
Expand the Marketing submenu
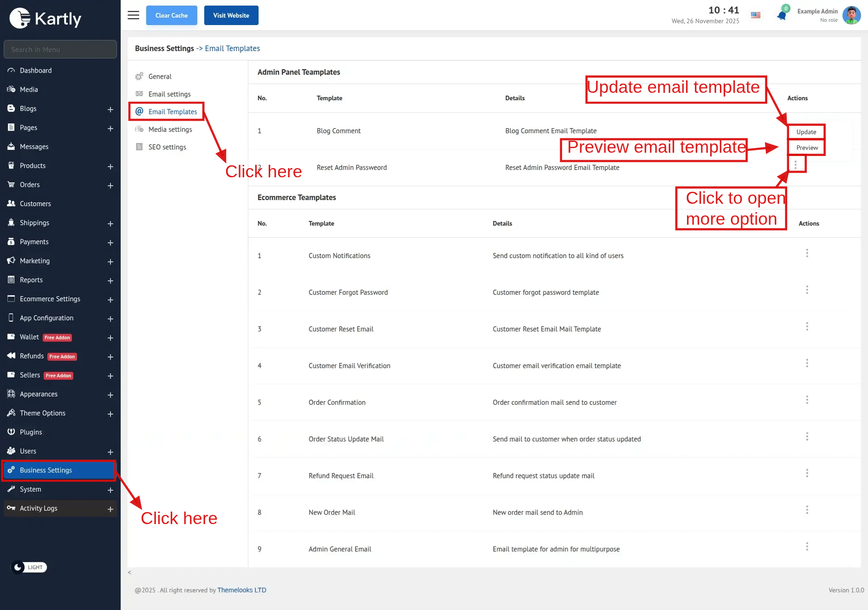pyautogui.click(x=110, y=261)
